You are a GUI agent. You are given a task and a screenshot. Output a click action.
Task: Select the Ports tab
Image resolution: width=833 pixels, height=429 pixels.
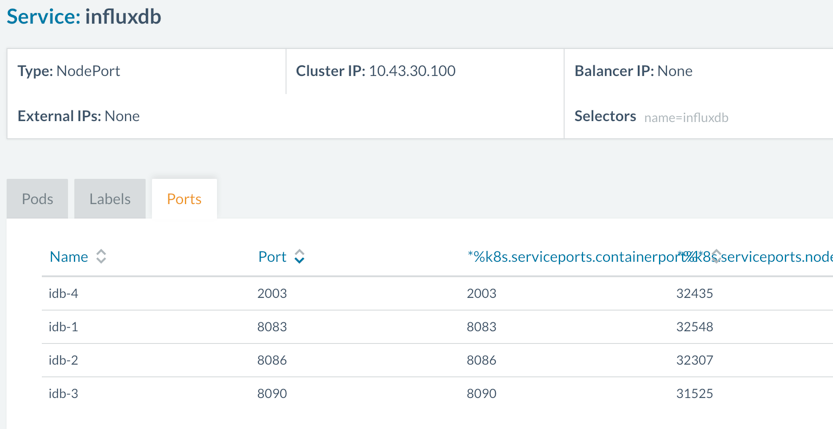tap(184, 199)
